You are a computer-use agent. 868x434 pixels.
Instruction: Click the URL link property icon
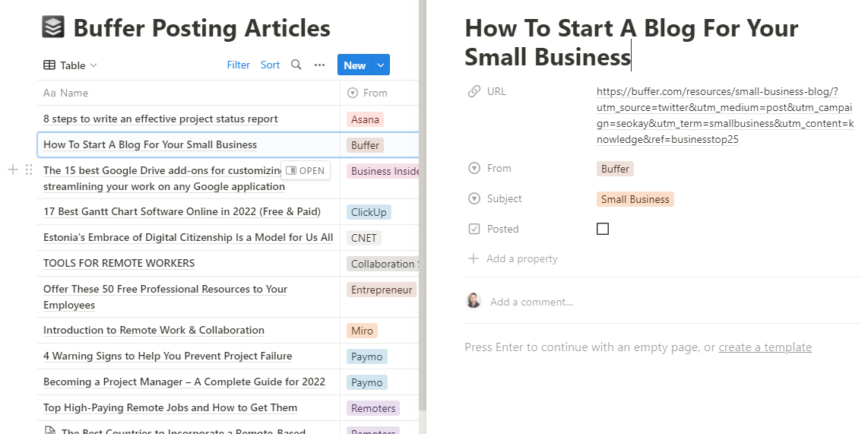[474, 91]
